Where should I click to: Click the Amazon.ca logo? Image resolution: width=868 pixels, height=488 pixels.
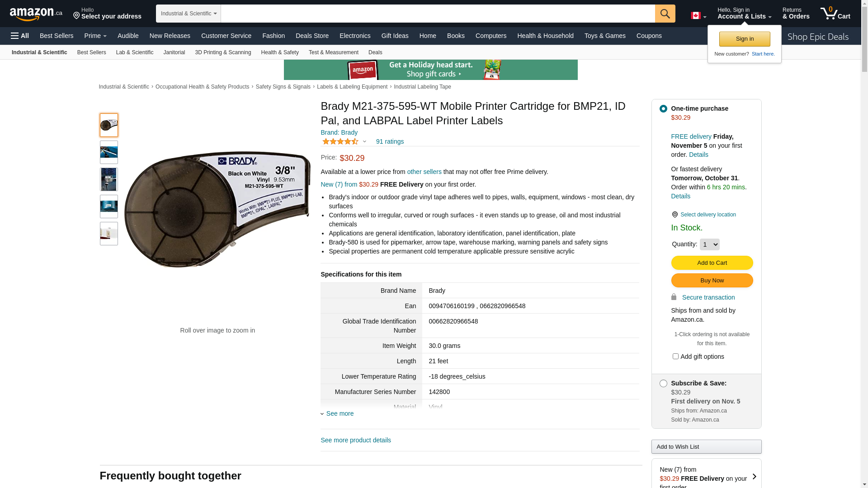36,14
